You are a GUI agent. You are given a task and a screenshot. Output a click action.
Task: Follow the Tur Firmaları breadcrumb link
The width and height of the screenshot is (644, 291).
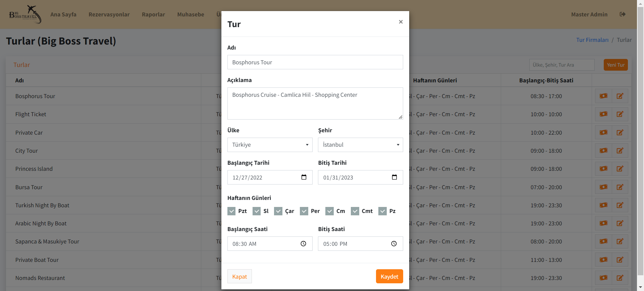point(592,40)
